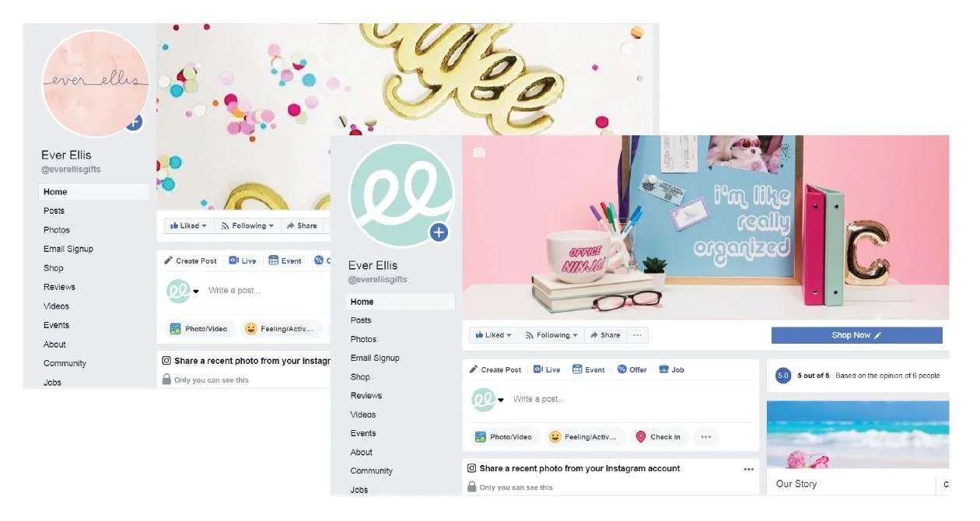
Task: Click the camera icon on the pink cover photo
Action: 479,152
